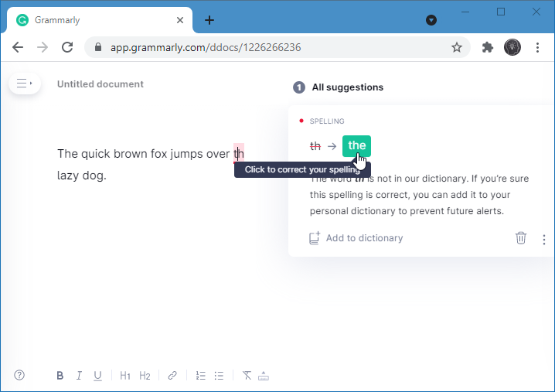
Task: Apply Heading 1 style
Action: (125, 375)
